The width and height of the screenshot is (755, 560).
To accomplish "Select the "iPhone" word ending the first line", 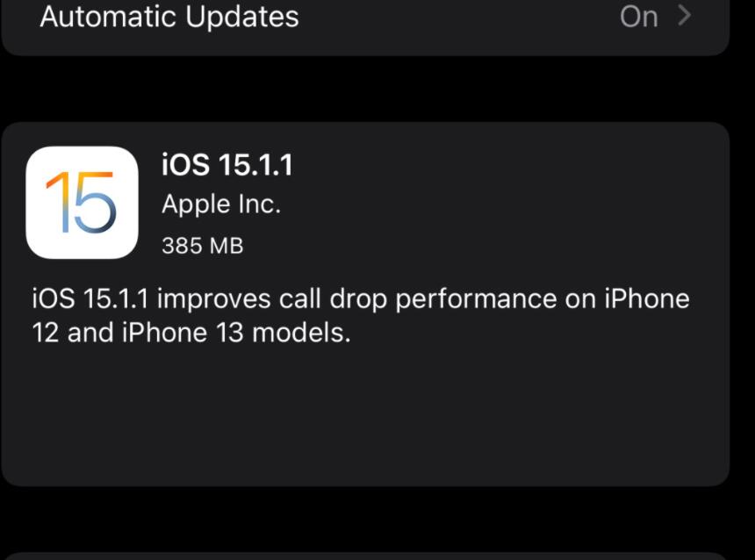I will 647,298.
